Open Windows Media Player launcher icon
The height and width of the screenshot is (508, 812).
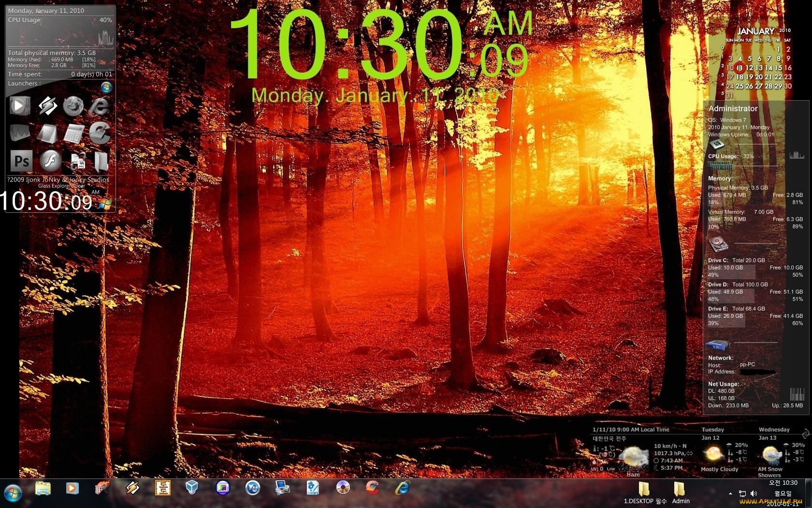pos(20,105)
